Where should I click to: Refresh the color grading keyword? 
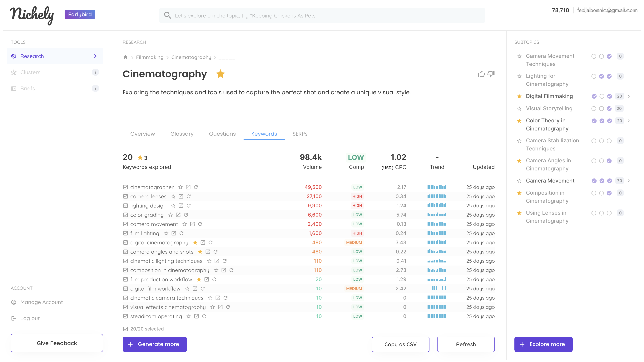click(186, 215)
